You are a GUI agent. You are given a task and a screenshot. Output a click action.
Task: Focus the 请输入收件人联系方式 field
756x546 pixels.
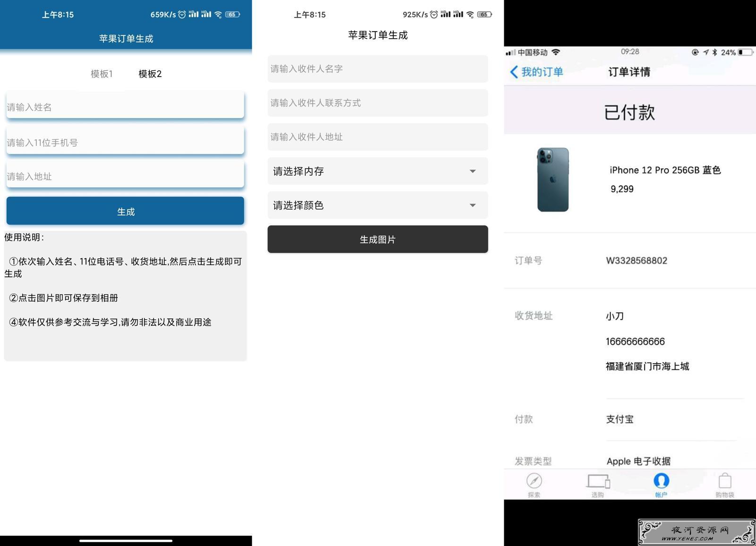click(378, 103)
